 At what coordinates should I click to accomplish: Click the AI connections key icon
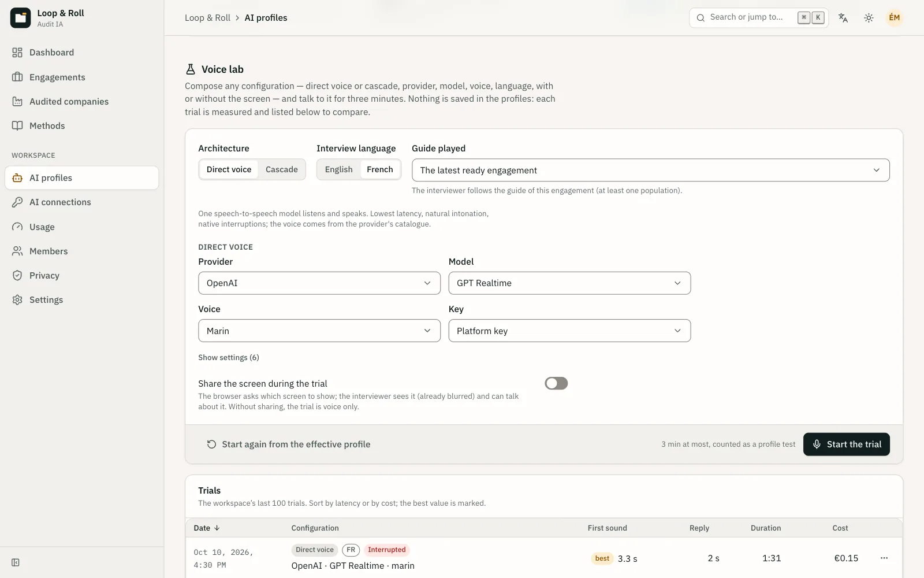17,202
